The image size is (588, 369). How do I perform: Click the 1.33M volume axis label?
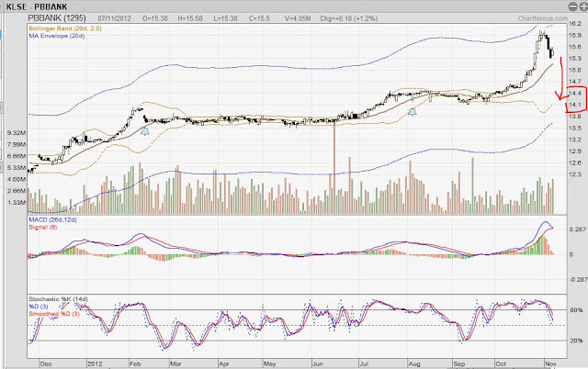click(x=17, y=202)
